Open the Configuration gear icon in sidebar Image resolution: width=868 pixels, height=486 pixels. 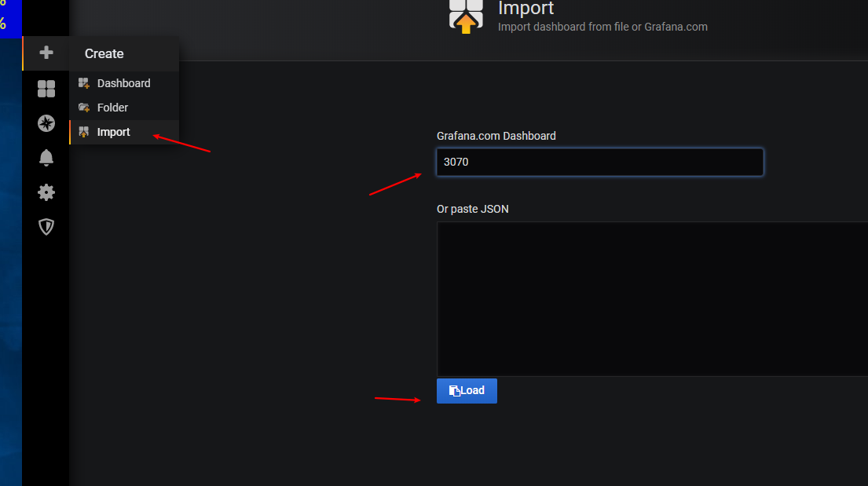(46, 192)
